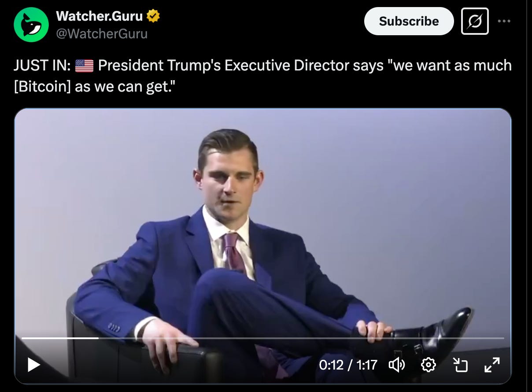Screen dimensions: 532x392
Task: Click the US flag emoji in the post
Action: 85,66
